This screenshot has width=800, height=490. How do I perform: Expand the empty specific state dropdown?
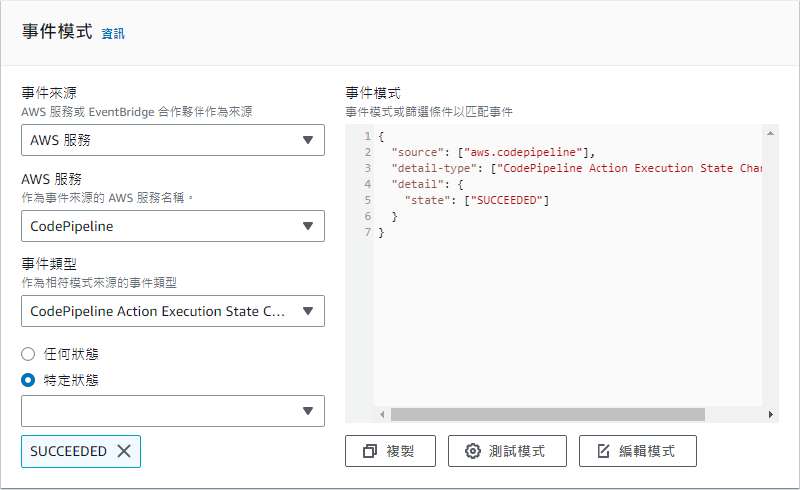coord(172,410)
